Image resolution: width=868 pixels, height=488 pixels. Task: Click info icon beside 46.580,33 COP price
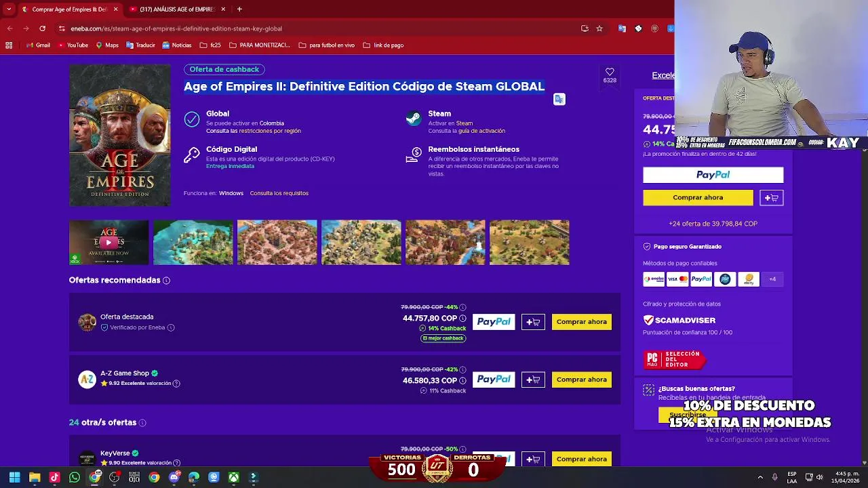(462, 381)
